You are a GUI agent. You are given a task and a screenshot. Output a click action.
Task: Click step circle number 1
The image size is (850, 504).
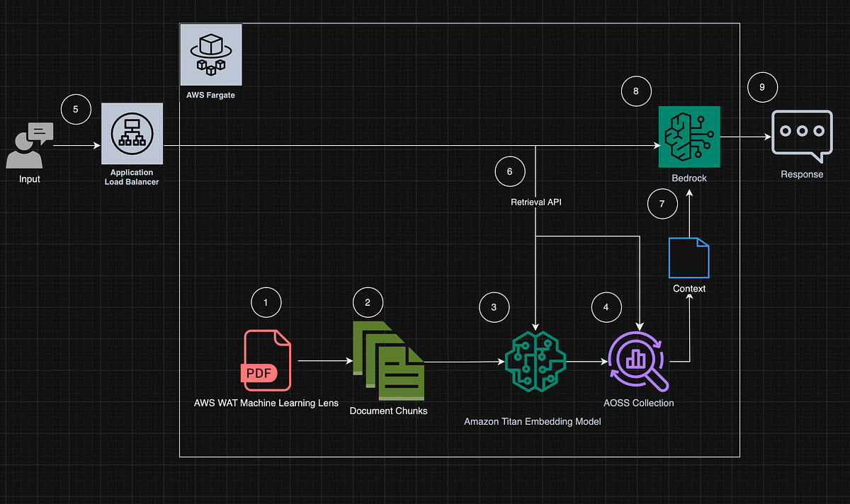click(266, 302)
